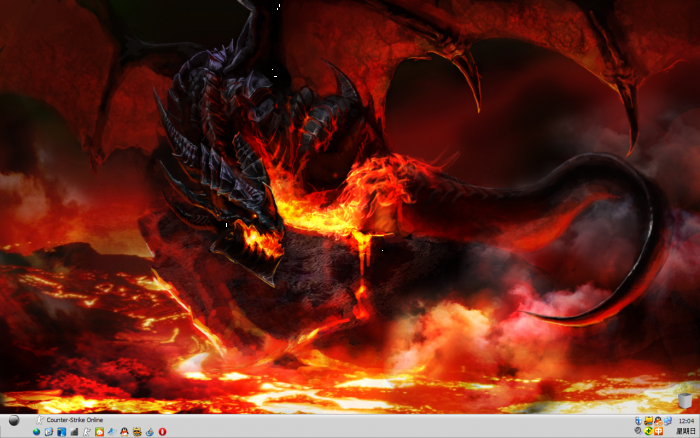The height and width of the screenshot is (438, 700).
Task: Open the round black Start orb
Action: coord(14,420)
